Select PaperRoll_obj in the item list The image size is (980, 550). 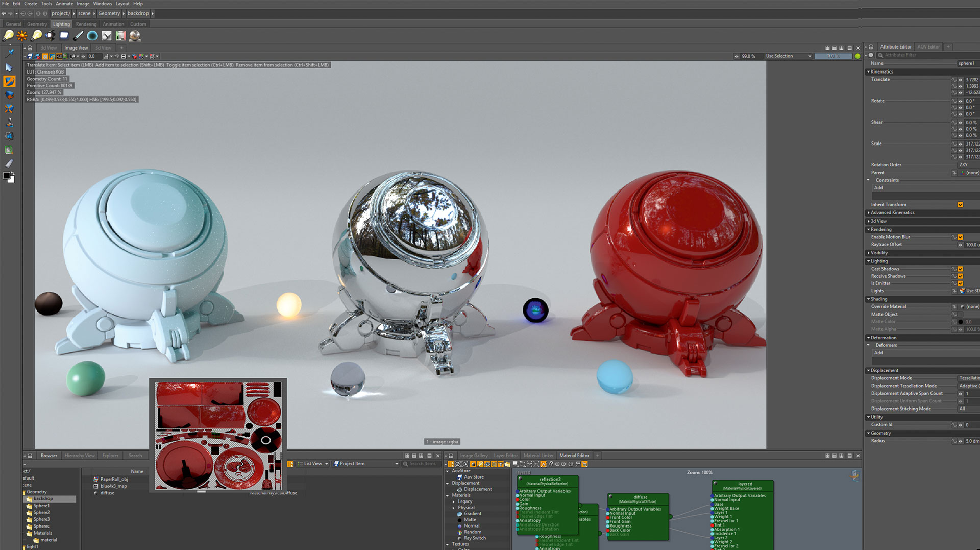click(x=114, y=480)
